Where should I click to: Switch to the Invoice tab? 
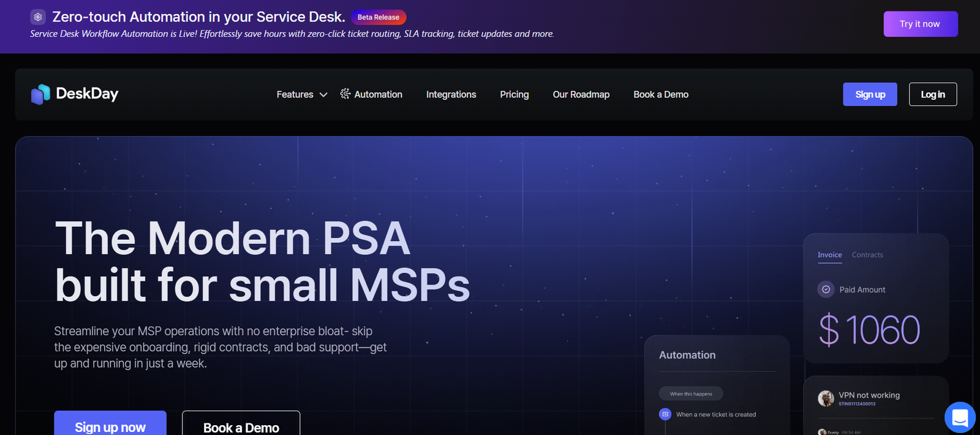click(829, 255)
